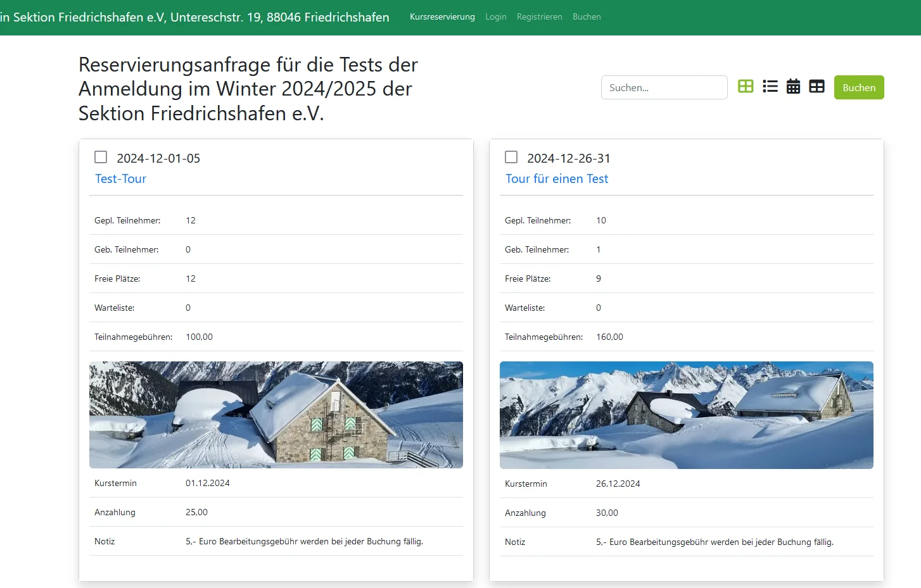Image resolution: width=921 pixels, height=588 pixels.
Task: Click the photo on the 2024-12-26-31 card
Action: 686,415
